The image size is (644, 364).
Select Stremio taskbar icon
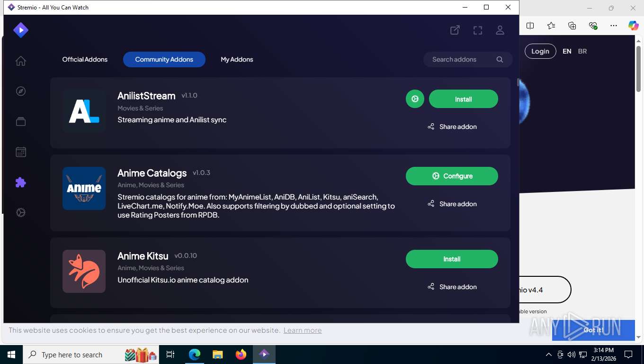[264, 355]
